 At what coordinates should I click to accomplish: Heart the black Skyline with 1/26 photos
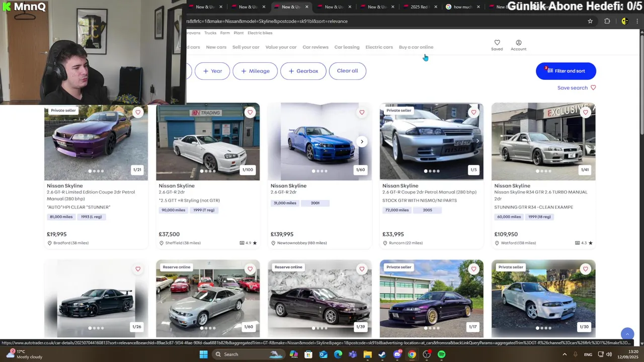(x=138, y=269)
